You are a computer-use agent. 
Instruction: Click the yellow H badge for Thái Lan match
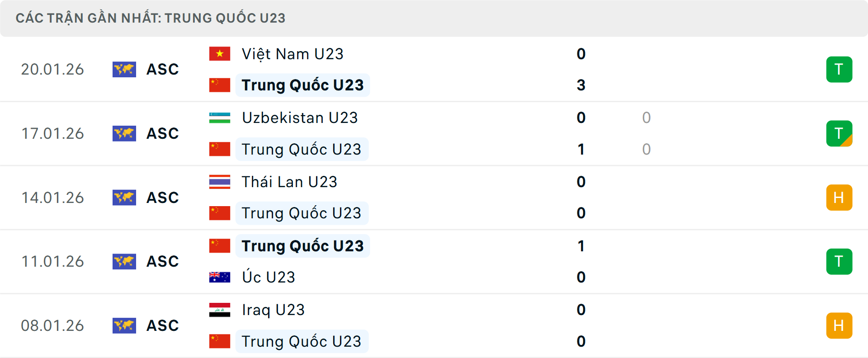click(x=840, y=198)
